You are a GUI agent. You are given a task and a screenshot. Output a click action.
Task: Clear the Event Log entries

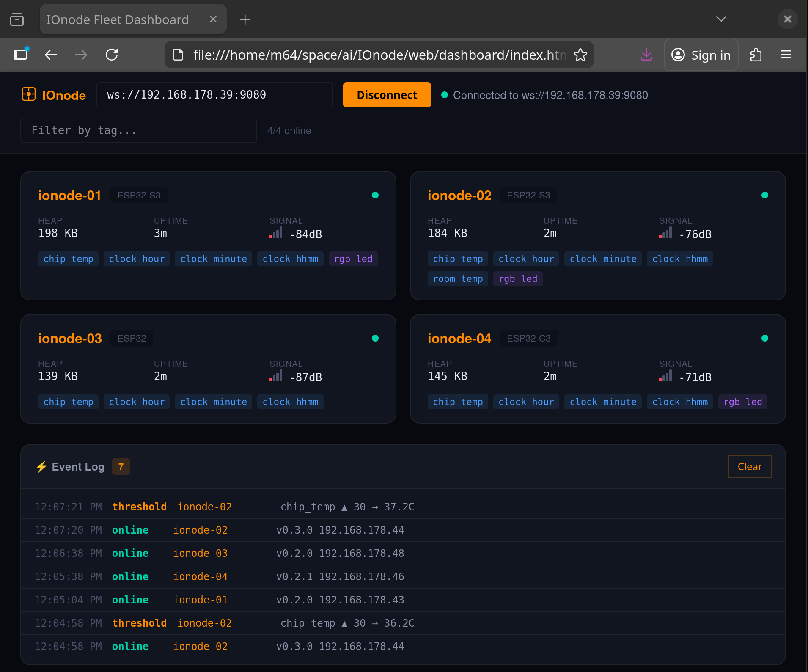(x=749, y=466)
